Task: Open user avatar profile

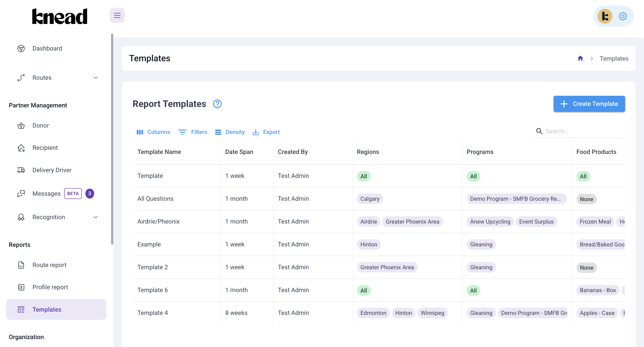Action: (605, 16)
